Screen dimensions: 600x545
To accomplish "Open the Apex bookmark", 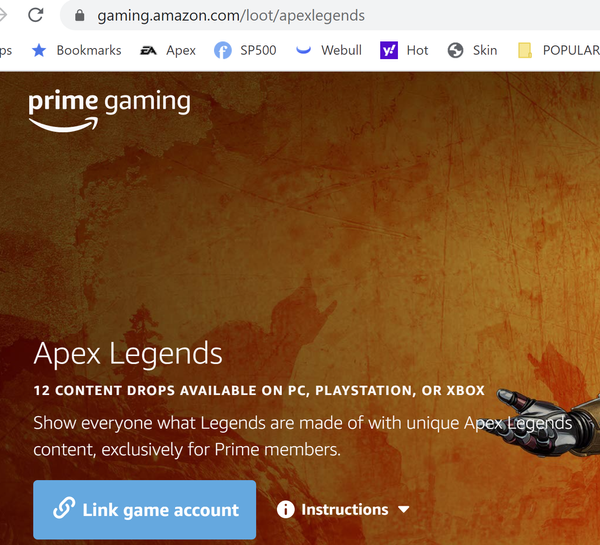I will [x=168, y=50].
